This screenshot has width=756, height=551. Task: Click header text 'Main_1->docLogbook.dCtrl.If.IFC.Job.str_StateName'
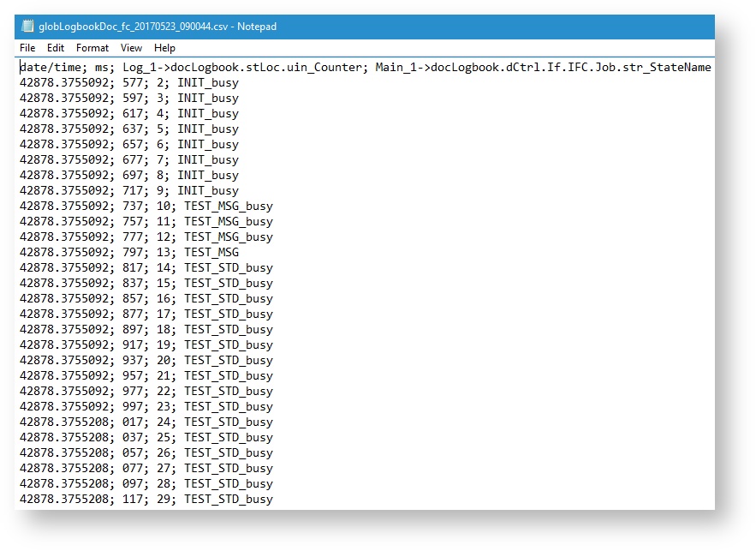click(x=544, y=67)
